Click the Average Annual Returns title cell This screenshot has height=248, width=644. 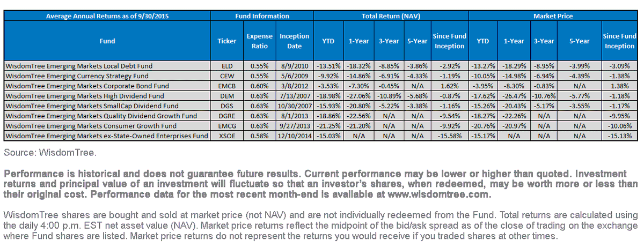point(107,16)
